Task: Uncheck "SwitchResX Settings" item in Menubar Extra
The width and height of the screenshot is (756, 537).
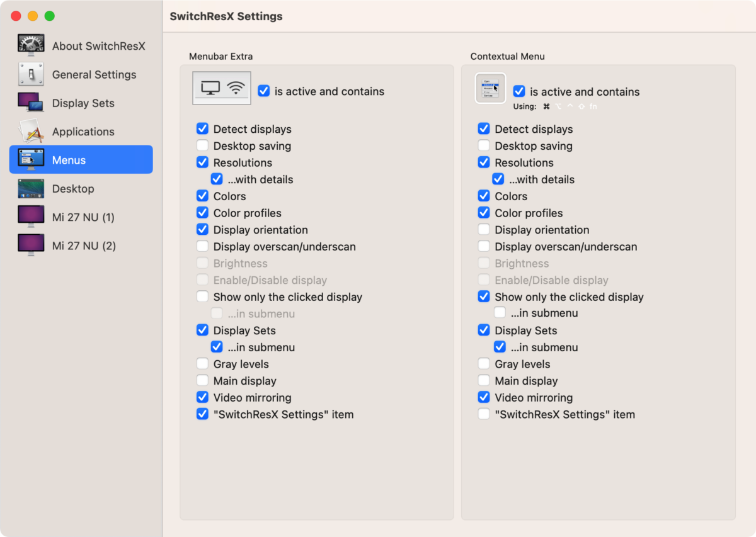Action: coord(202,414)
